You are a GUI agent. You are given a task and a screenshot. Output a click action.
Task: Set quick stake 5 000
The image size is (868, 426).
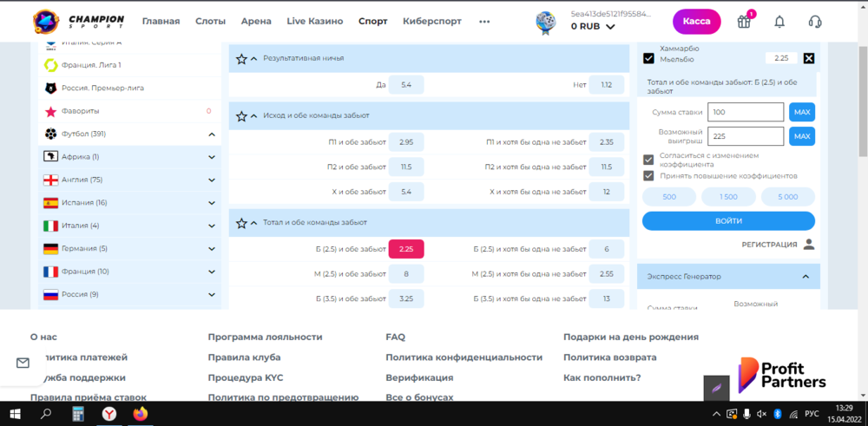(788, 197)
